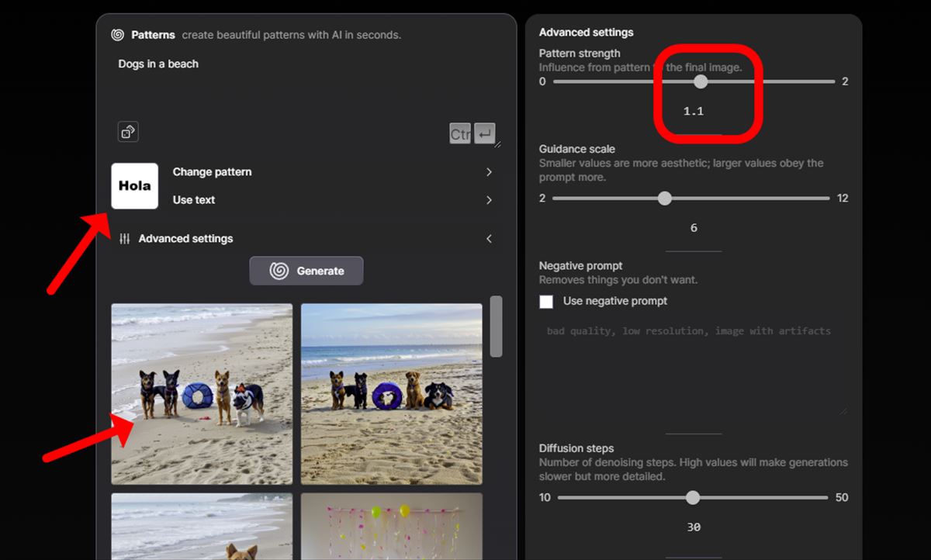
Task: Open the first generated dogs beach image
Action: pos(202,394)
